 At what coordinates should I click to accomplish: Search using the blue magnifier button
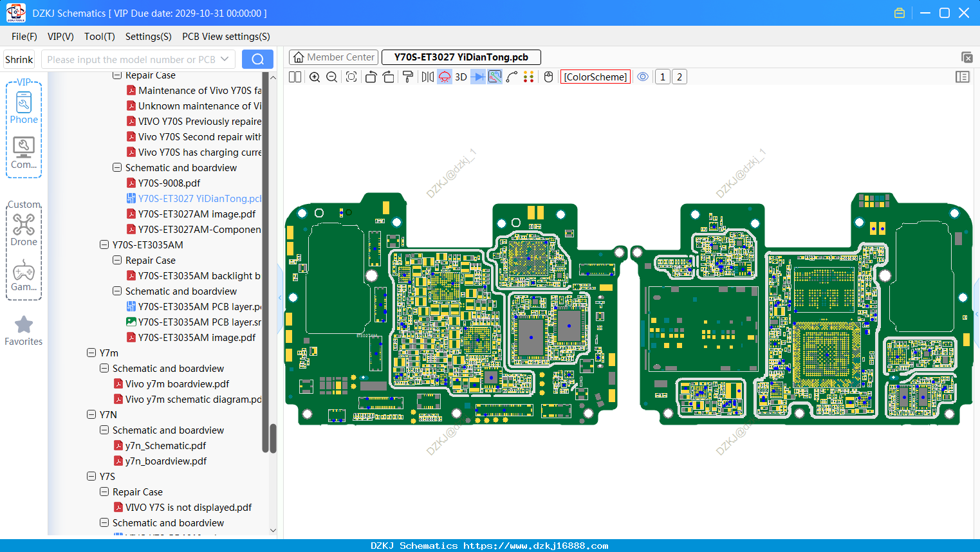(257, 59)
